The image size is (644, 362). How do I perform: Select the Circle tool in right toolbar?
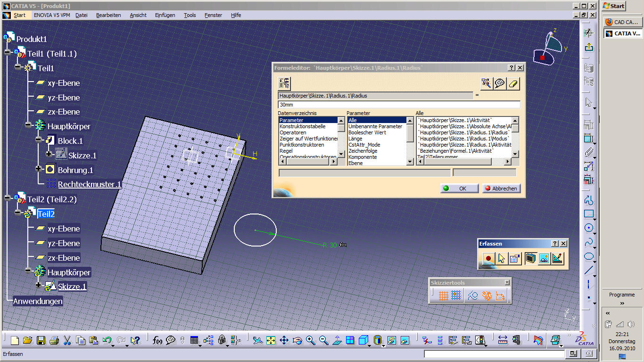588,228
